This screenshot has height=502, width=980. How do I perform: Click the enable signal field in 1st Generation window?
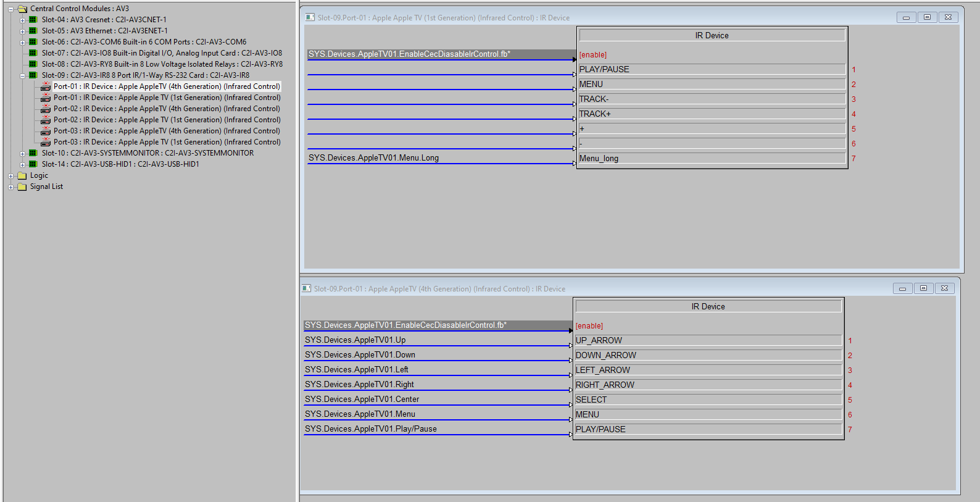coord(441,54)
